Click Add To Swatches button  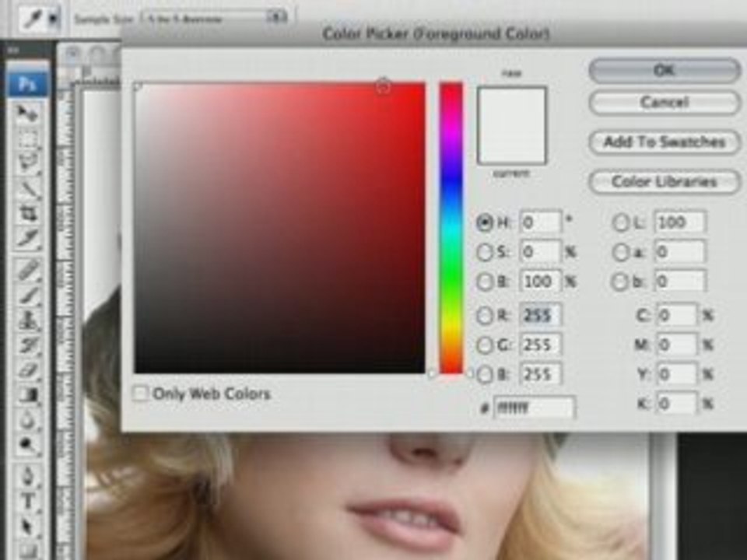[x=665, y=142]
